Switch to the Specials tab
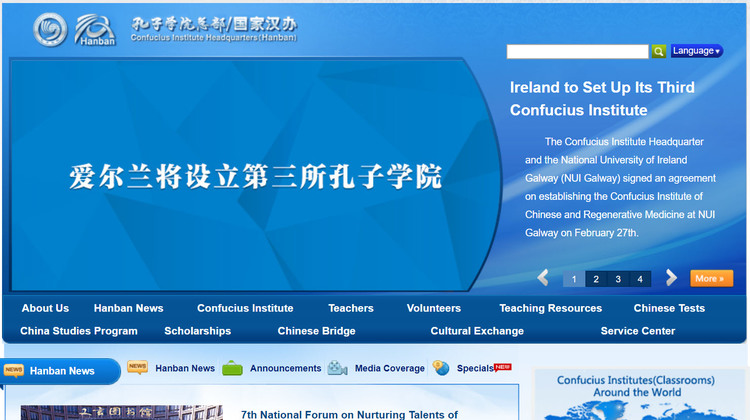Viewport: 750px width, 420px height. [x=475, y=368]
